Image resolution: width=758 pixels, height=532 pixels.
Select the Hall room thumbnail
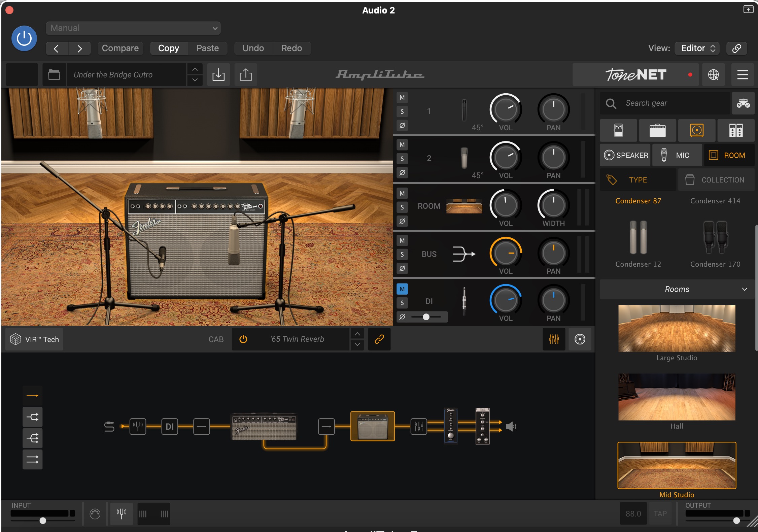point(677,397)
